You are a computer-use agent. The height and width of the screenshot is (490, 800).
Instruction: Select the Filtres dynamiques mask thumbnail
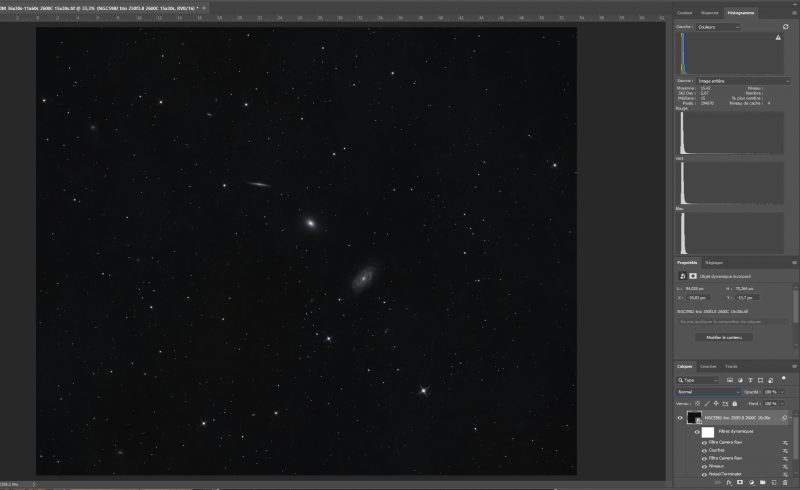coord(708,432)
